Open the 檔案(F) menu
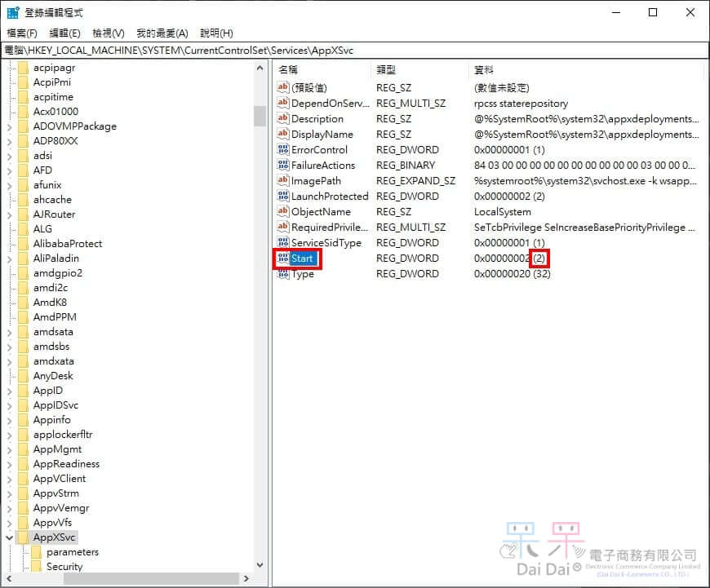Viewport: 710px width, 588px height. [x=22, y=33]
